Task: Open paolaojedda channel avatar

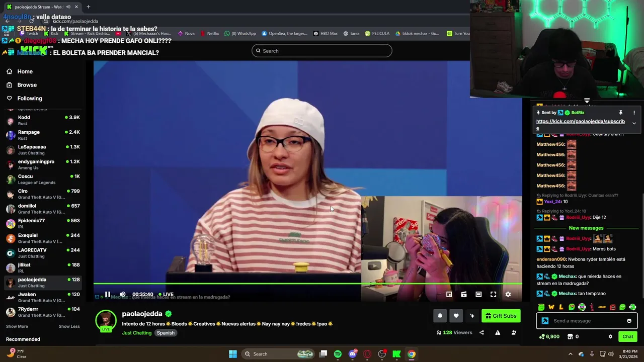Action: [106, 320]
